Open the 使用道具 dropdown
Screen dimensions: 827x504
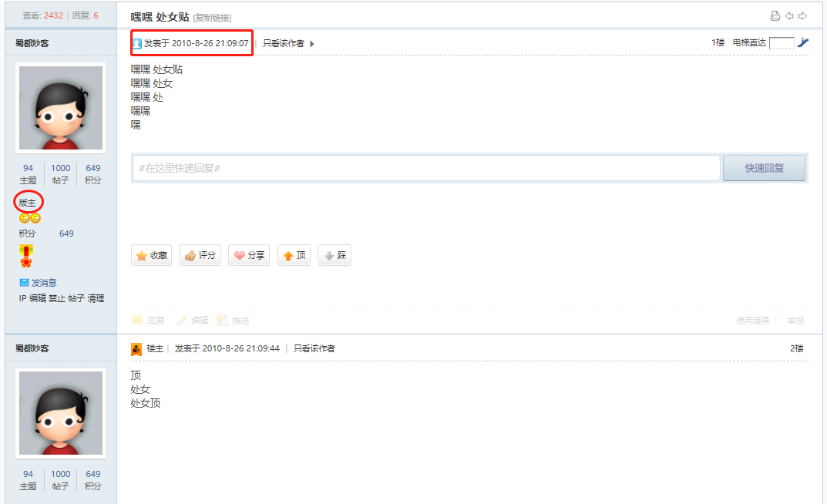click(756, 321)
